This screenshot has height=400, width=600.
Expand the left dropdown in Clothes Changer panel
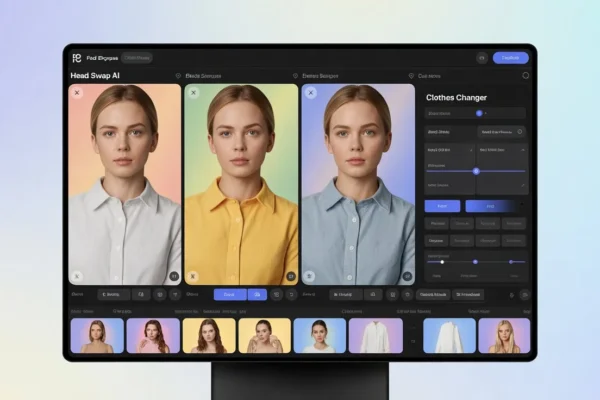[x=449, y=149]
